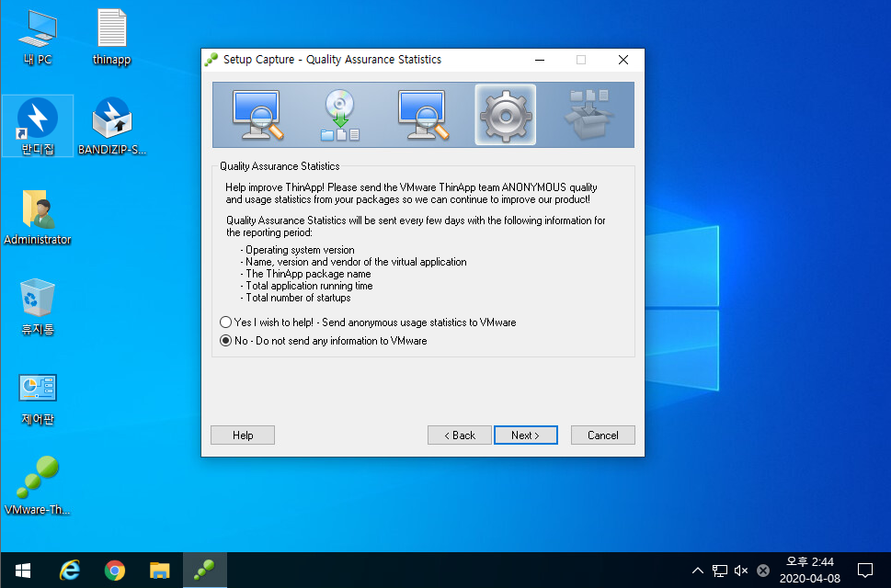
Task: Proceed with the Next button
Action: (x=526, y=435)
